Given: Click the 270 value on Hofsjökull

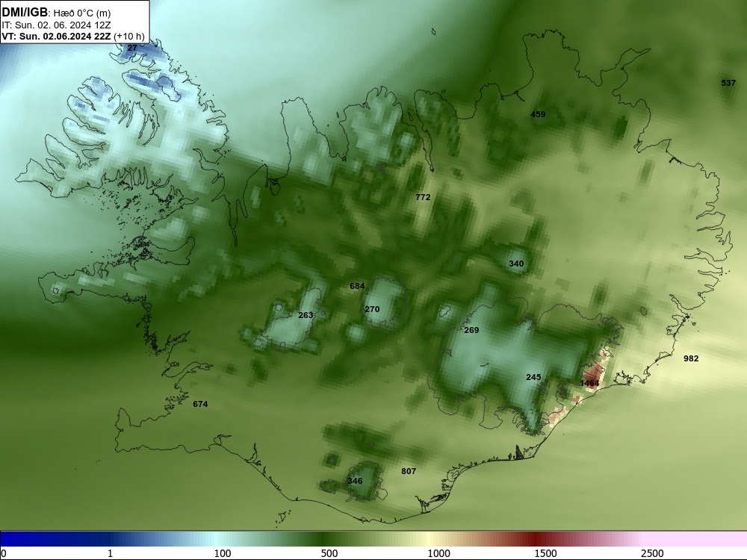Looking at the screenshot, I should (372, 310).
